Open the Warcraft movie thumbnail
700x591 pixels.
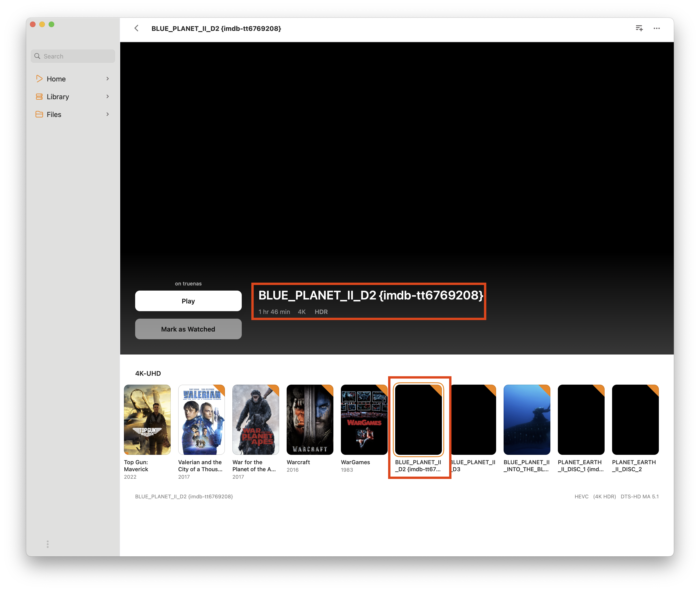(x=310, y=420)
